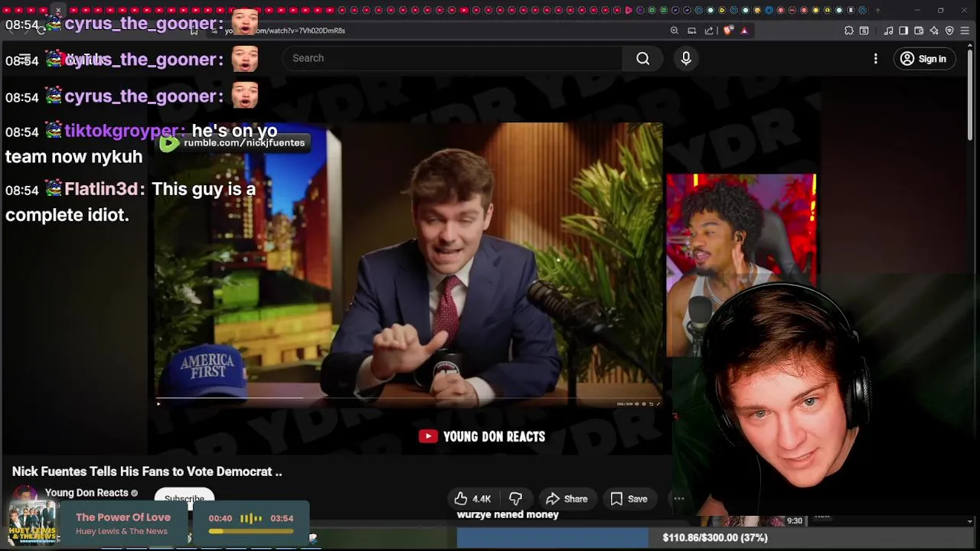Click the $110.86/$300.00 donation goal text
The height and width of the screenshot is (551, 980).
coord(715,538)
